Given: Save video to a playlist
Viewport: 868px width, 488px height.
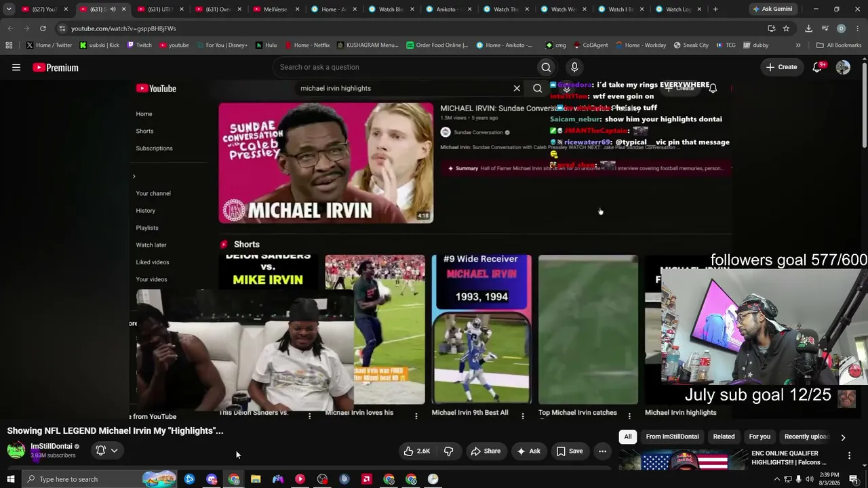Looking at the screenshot, I should click(x=570, y=451).
